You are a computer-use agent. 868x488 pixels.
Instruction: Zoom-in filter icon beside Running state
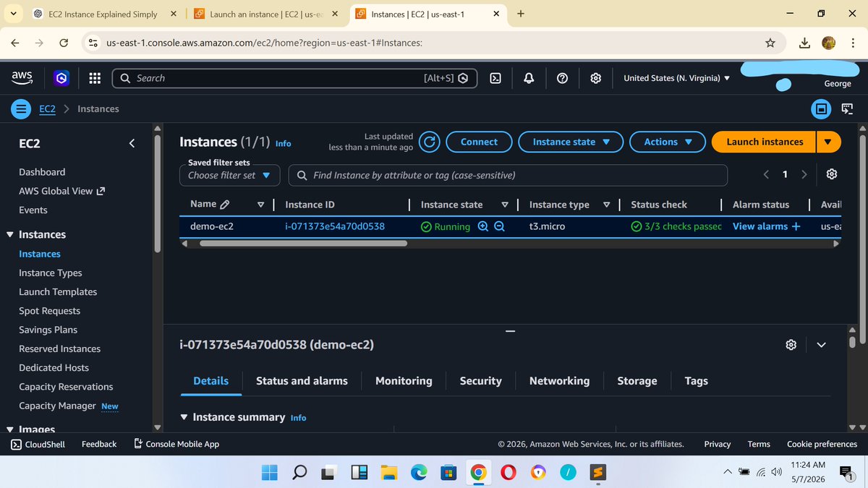484,226
